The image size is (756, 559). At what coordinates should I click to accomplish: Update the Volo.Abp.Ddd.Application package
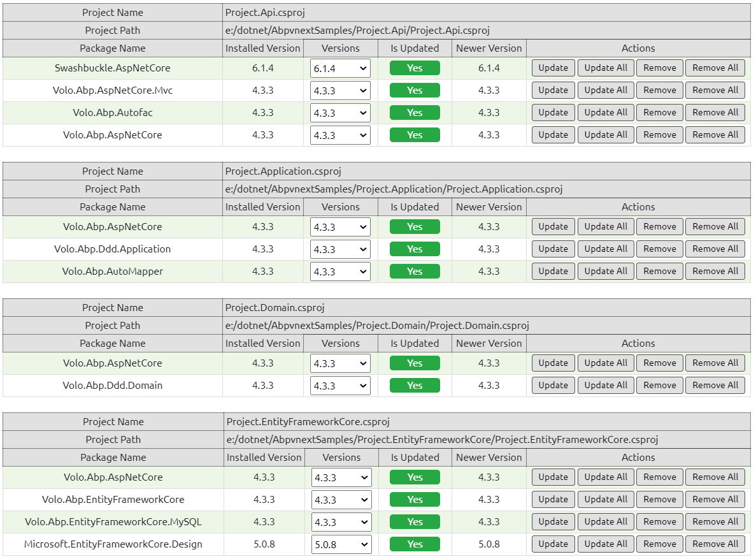(553, 249)
